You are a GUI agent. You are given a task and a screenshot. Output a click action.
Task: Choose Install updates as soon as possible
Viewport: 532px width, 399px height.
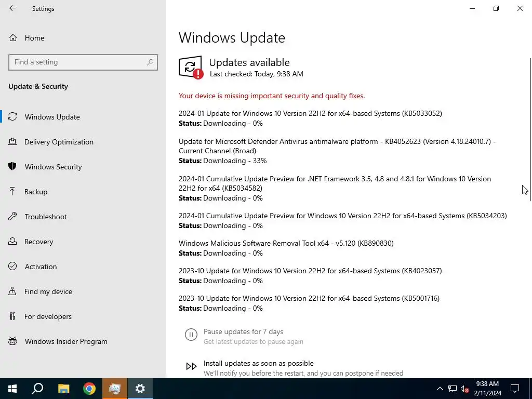(x=259, y=363)
